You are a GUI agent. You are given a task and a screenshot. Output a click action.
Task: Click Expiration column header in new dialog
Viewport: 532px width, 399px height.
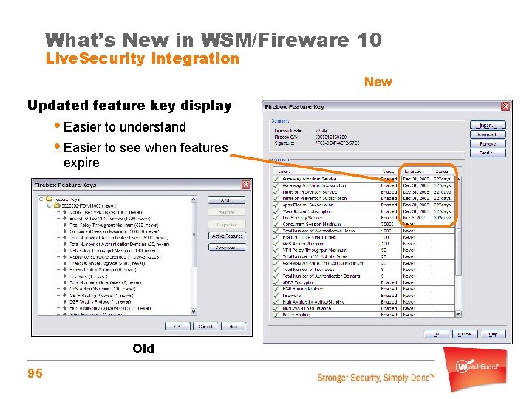pyautogui.click(x=416, y=171)
